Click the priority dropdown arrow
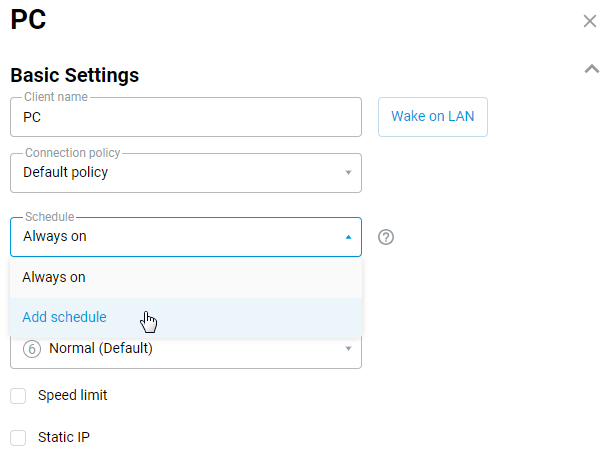 click(348, 349)
